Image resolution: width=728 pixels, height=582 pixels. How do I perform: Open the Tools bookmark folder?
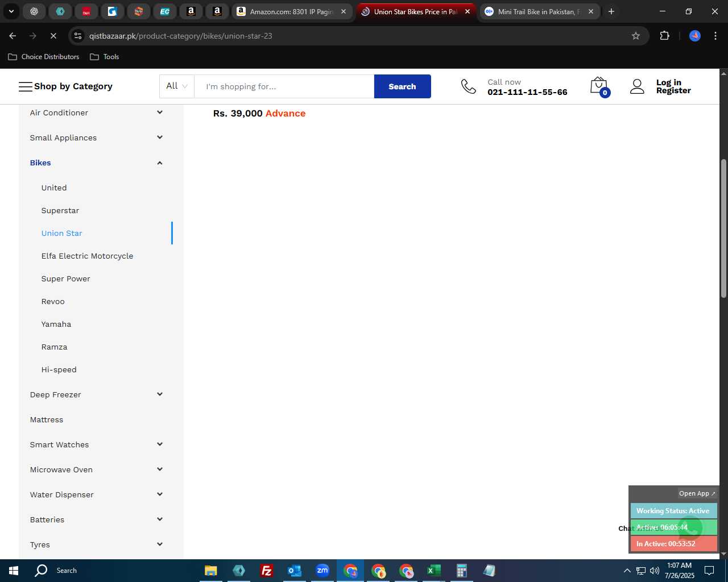coord(105,57)
